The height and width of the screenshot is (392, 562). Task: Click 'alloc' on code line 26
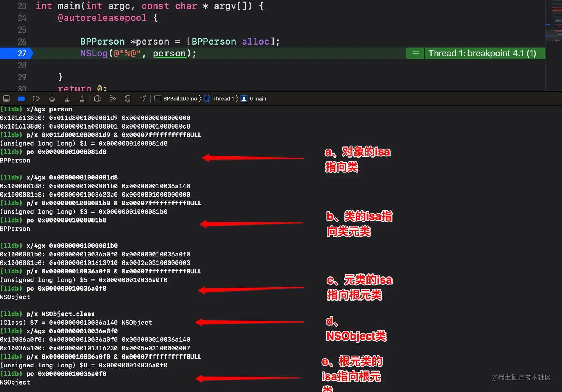coord(256,42)
